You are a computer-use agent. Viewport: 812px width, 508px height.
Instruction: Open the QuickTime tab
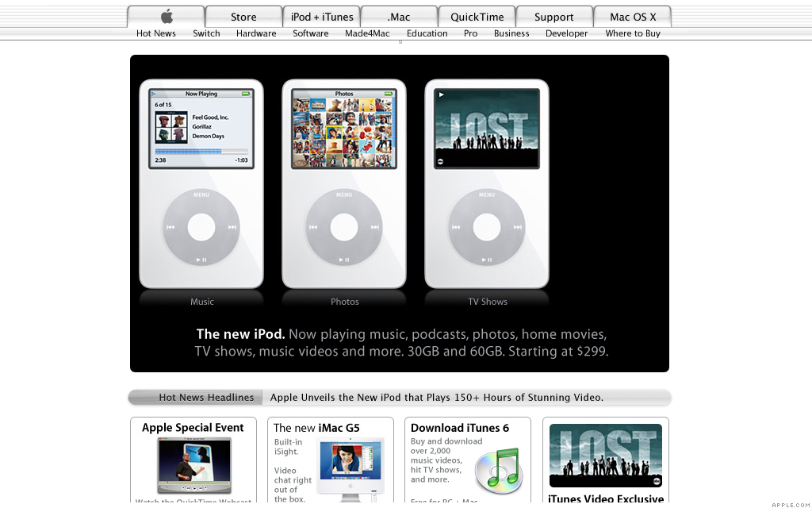pyautogui.click(x=477, y=17)
